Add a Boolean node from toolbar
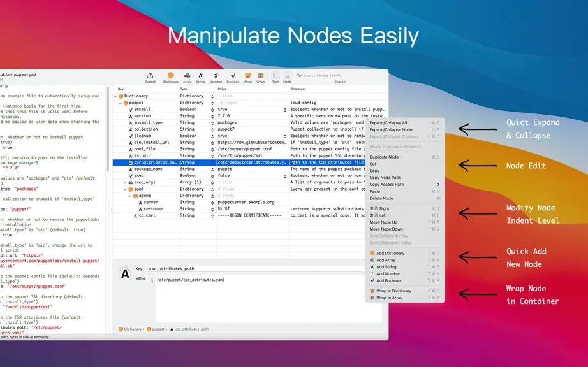The image size is (588, 367). click(233, 78)
